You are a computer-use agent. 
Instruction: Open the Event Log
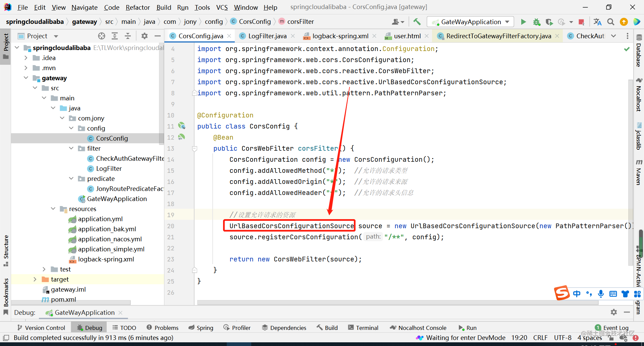click(612, 328)
